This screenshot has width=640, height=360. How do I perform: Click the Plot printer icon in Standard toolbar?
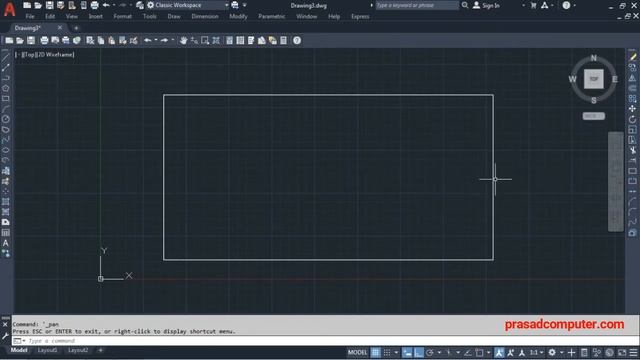[44, 40]
